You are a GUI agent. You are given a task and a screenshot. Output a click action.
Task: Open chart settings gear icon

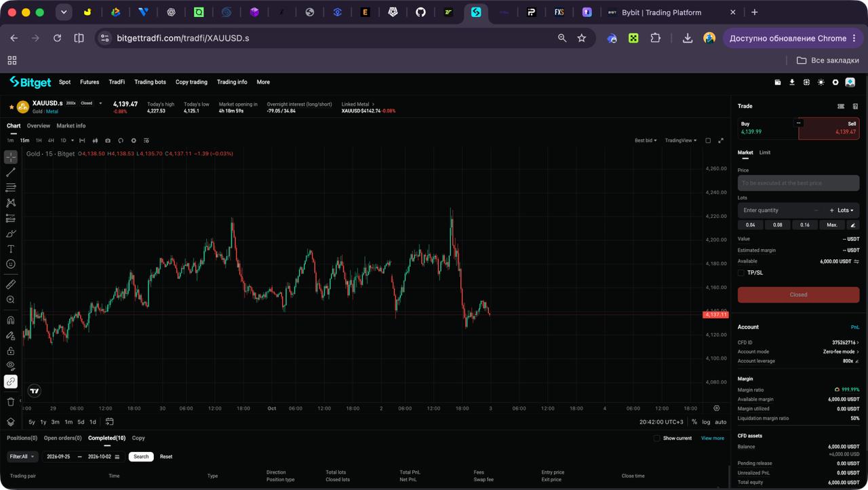134,140
